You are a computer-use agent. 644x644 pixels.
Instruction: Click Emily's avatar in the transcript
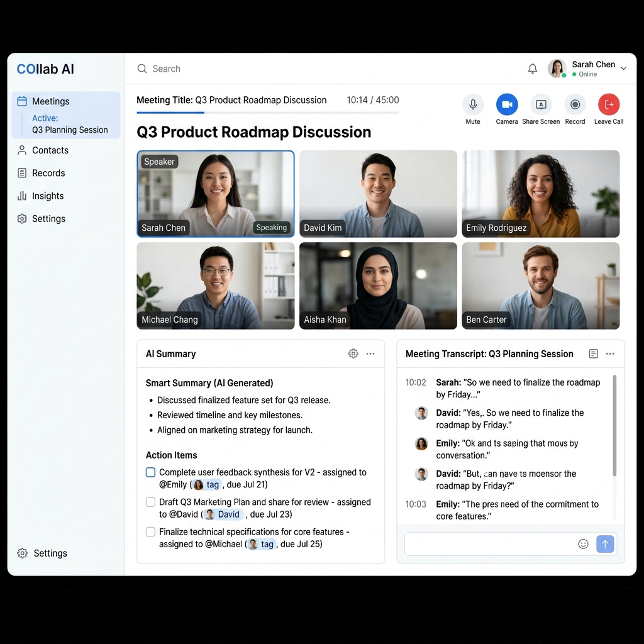click(421, 443)
